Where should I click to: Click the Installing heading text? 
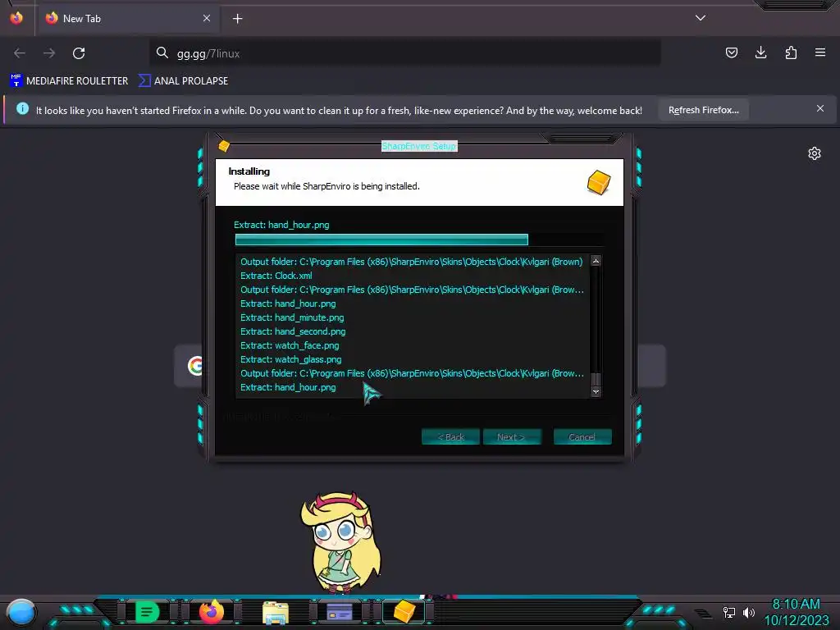(x=249, y=171)
